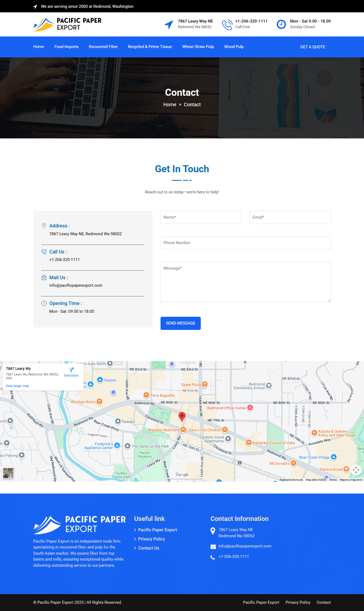Click the SEND MESSAGE button

pyautogui.click(x=180, y=323)
